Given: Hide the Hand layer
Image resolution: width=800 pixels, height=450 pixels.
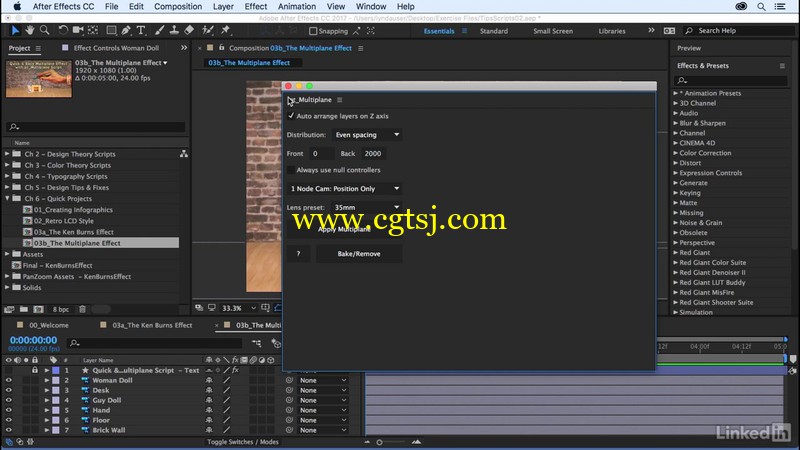Looking at the screenshot, I should [x=9, y=410].
